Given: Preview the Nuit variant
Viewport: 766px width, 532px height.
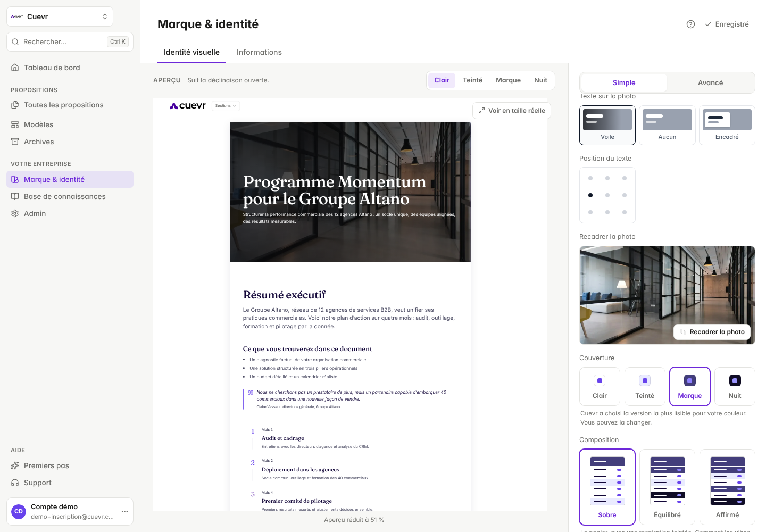Looking at the screenshot, I should tap(540, 80).
